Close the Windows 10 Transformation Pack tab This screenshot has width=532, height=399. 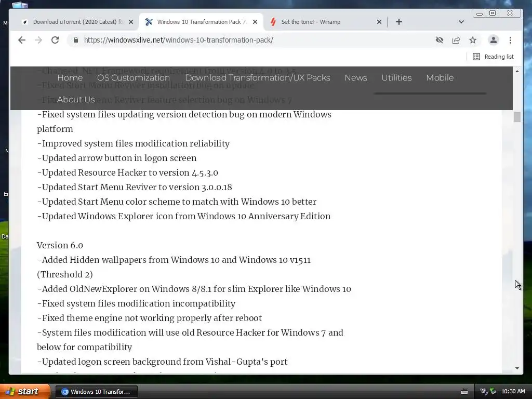(255, 22)
